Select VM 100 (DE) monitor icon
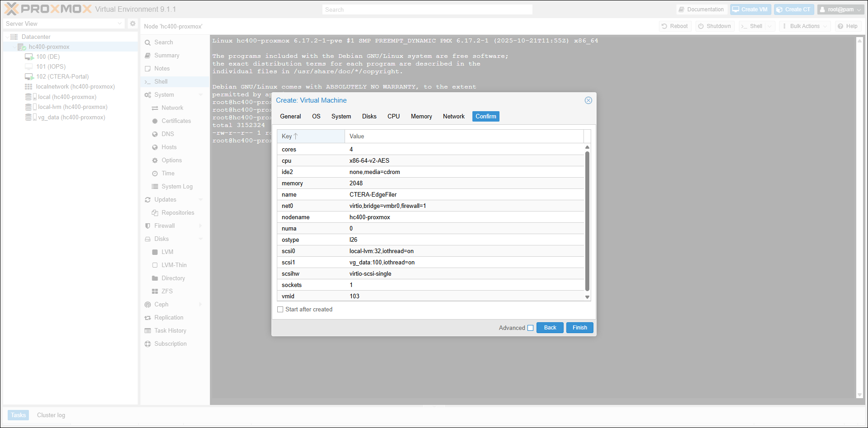This screenshot has height=428, width=868. coord(29,57)
